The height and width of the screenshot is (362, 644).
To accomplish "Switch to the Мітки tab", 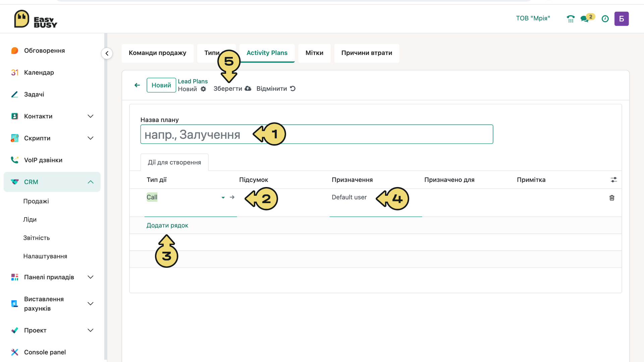I will (x=314, y=53).
